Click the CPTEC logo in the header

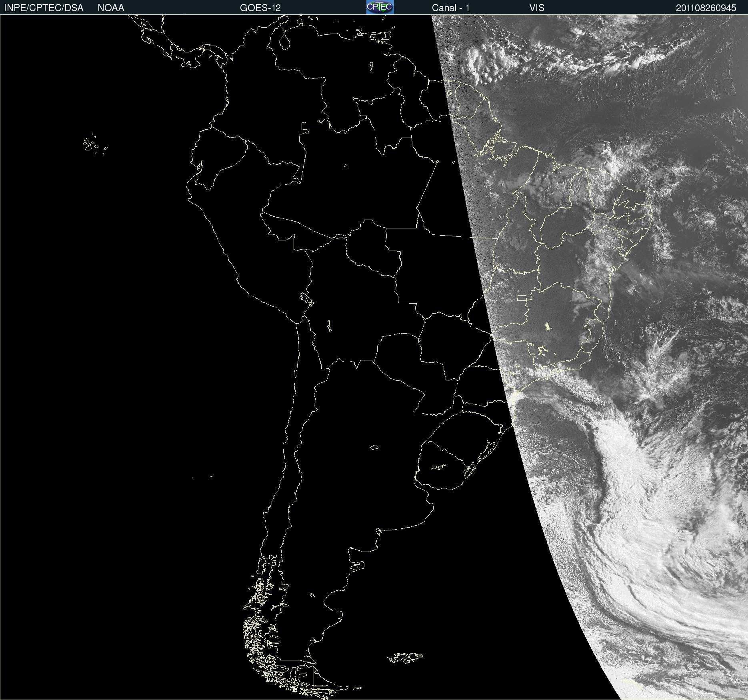380,7
